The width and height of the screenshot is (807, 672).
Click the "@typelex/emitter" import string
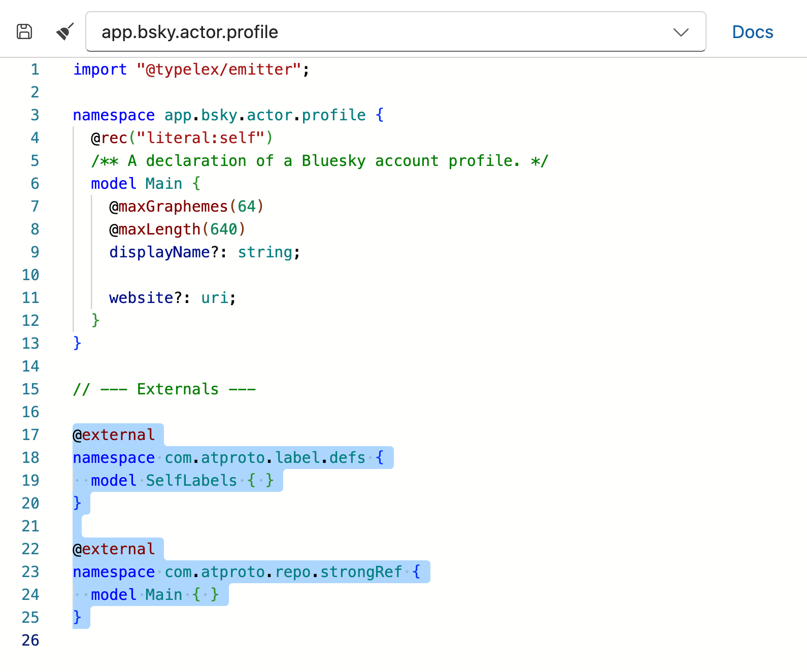pyautogui.click(x=218, y=70)
